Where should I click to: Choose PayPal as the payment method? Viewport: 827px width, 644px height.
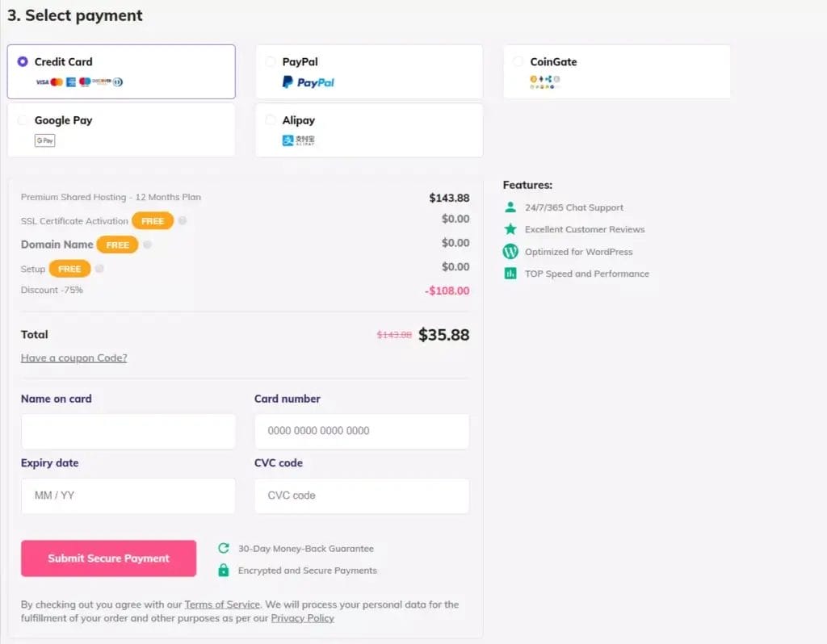pos(271,61)
